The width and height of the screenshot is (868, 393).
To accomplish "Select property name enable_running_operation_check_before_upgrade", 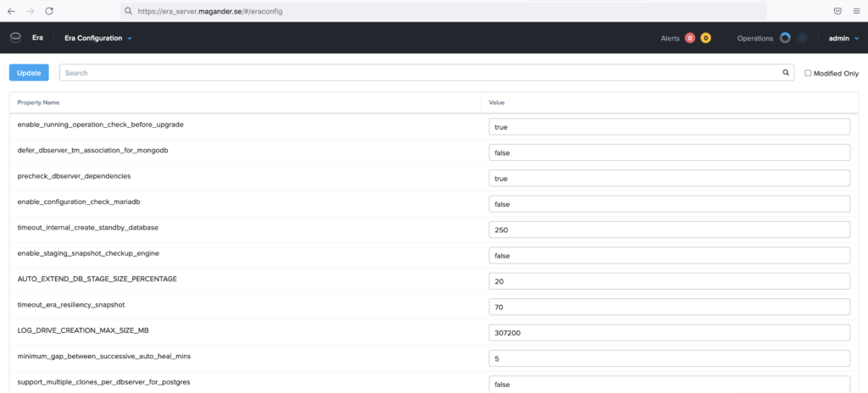I will (x=101, y=125).
